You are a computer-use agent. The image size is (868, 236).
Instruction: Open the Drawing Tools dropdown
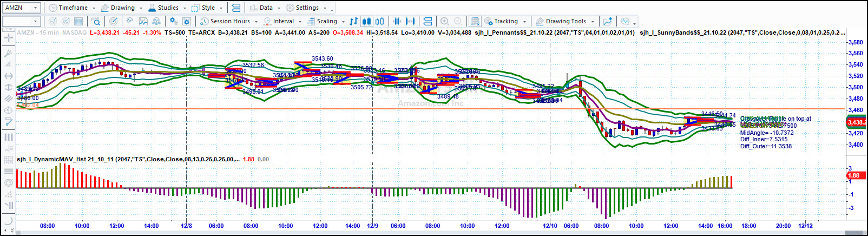point(565,21)
